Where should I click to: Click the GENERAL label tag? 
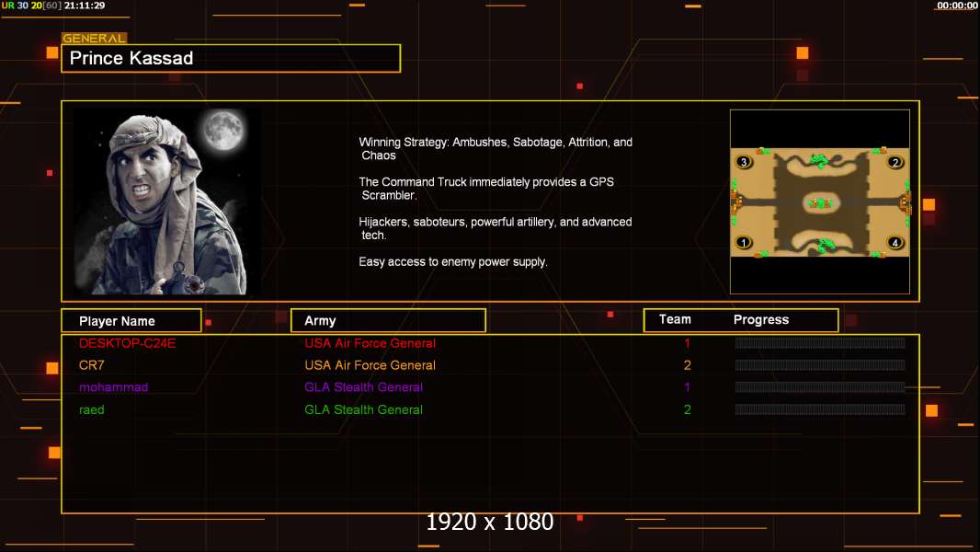point(94,38)
